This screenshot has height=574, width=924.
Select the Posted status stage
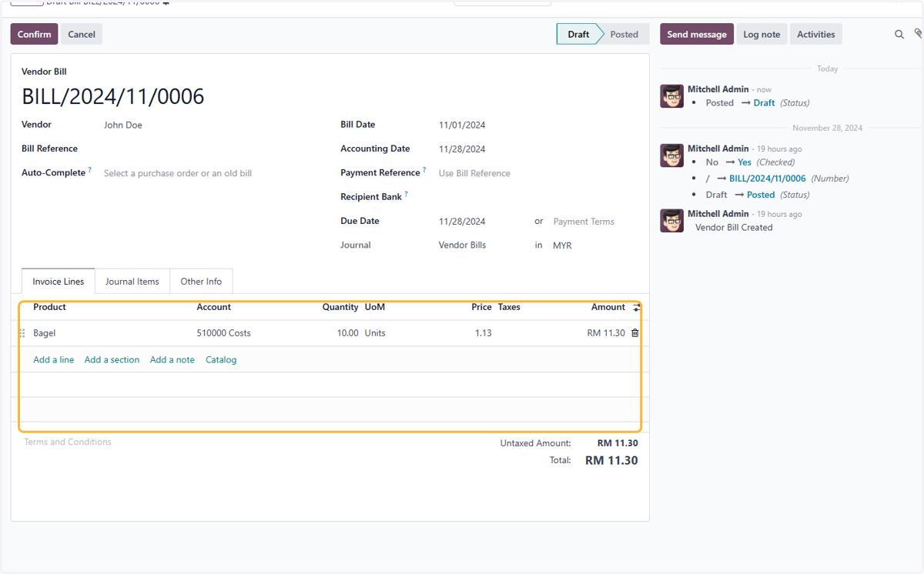click(x=624, y=35)
